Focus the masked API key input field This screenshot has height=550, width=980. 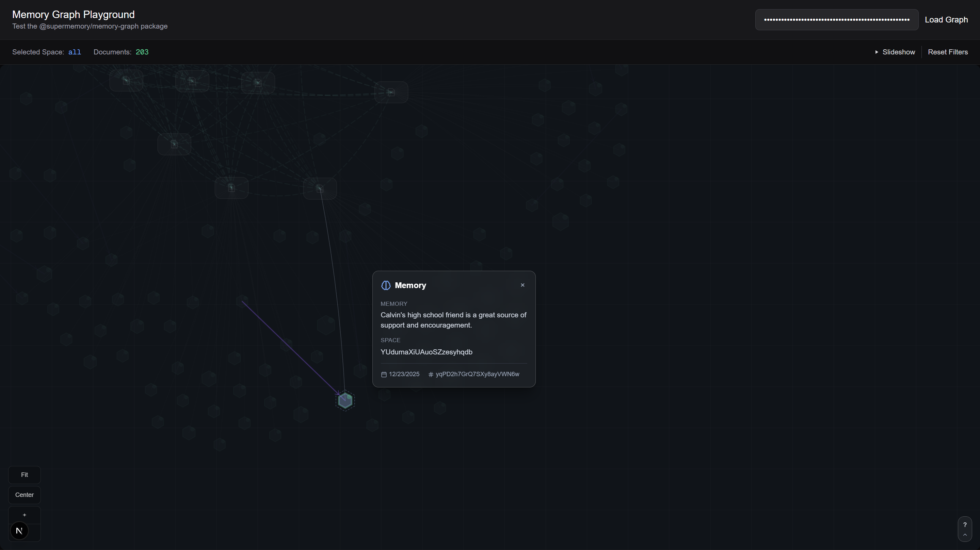point(836,20)
